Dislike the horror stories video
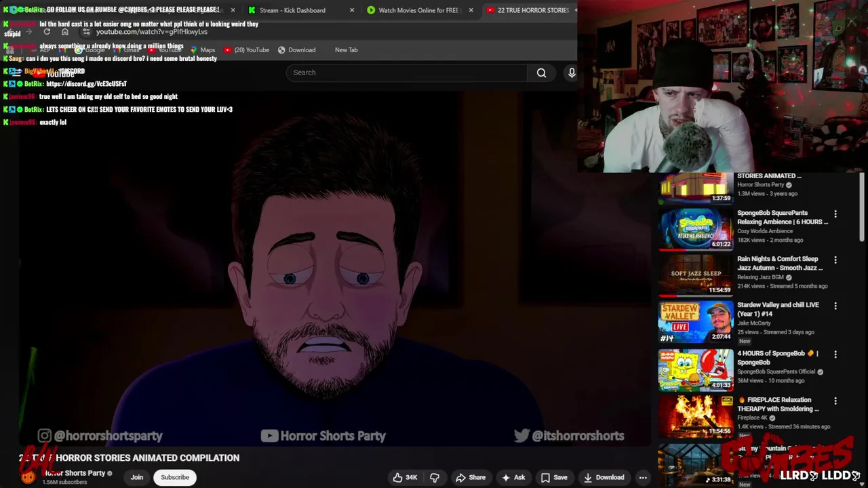 point(435,477)
